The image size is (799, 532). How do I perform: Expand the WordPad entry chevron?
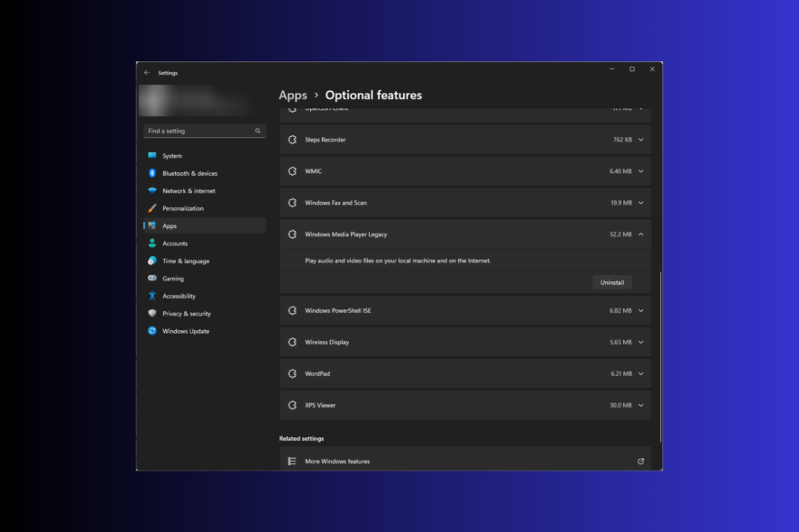click(x=641, y=373)
